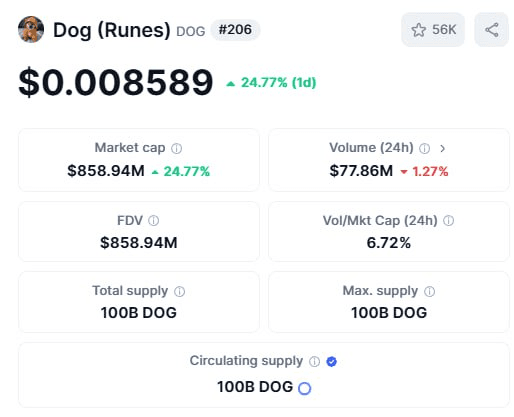This screenshot has width=514, height=417.
Task: Show Vol/Mkt Cap (24h) info icon
Action: coord(448,220)
